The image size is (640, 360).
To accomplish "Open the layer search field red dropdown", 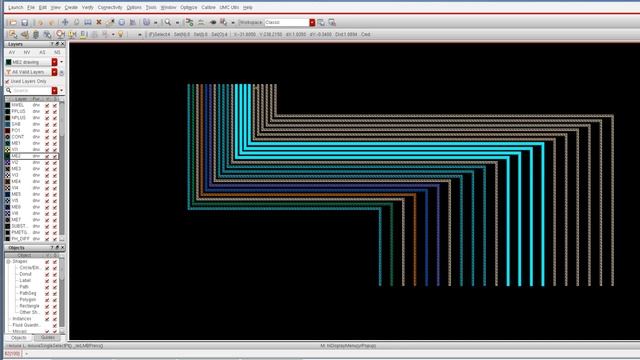I will pos(54,90).
